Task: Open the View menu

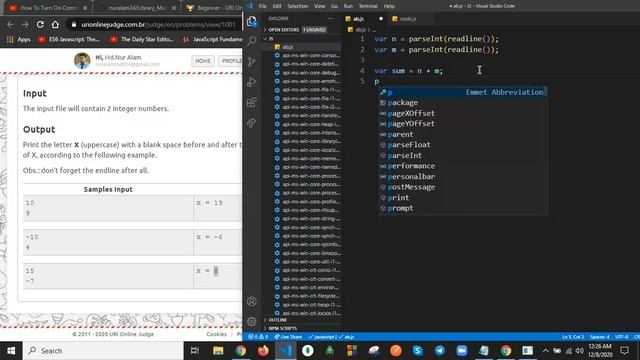Action: (x=320, y=6)
